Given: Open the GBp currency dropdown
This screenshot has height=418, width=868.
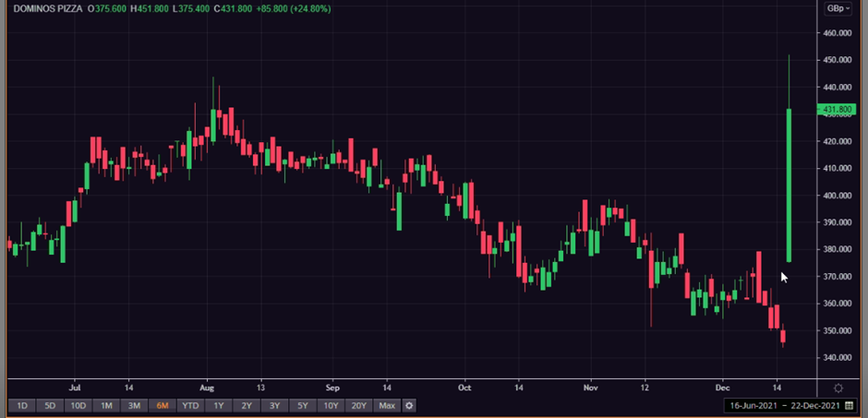Looking at the screenshot, I should pyautogui.click(x=839, y=8).
